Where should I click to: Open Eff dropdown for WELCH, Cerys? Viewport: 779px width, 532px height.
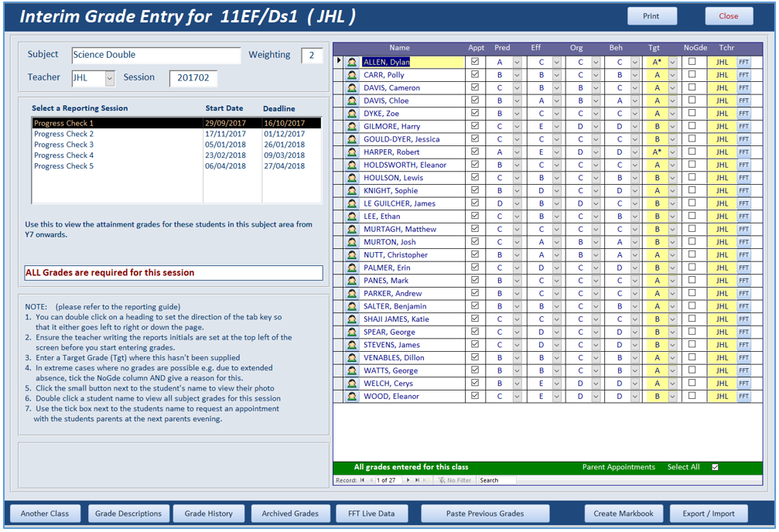pos(557,384)
